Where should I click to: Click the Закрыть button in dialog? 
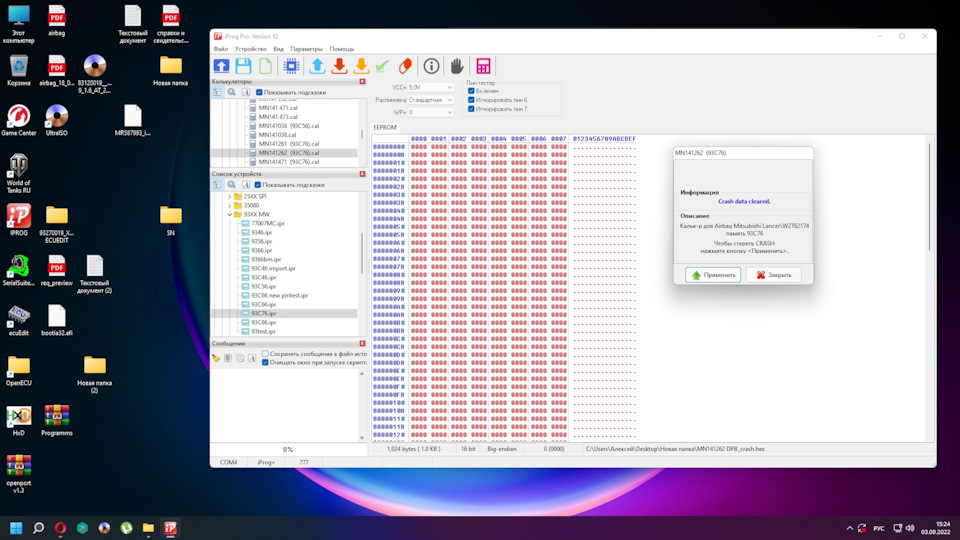(x=773, y=275)
